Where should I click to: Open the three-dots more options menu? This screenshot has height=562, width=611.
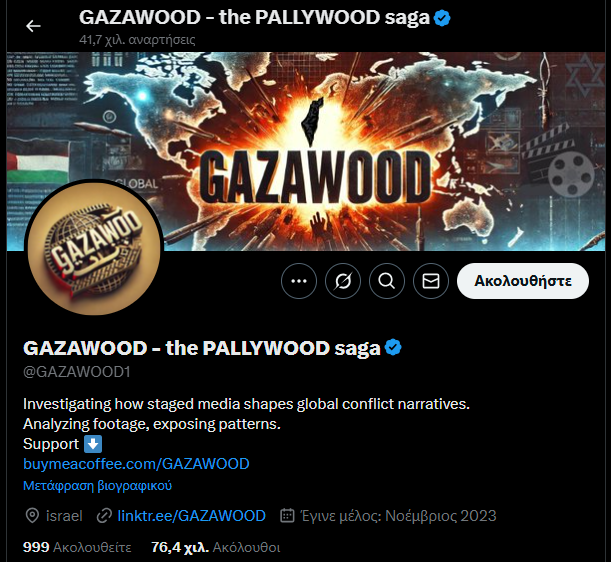(x=299, y=281)
